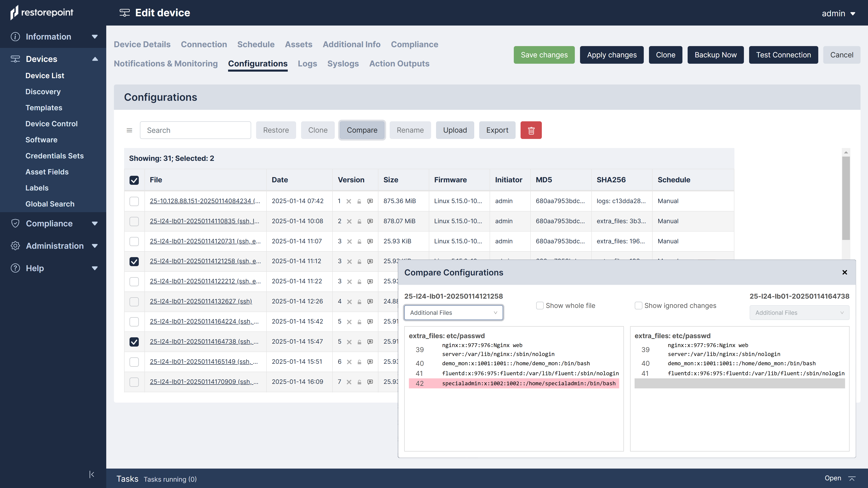Click the configurations list scrollbar thumb
868x488 pixels.
tap(846, 198)
